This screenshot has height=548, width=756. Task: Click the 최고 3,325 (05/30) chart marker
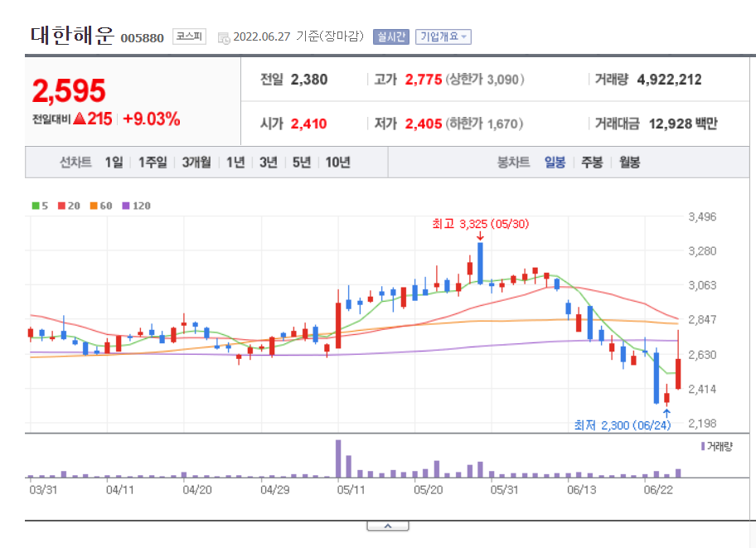point(480,224)
